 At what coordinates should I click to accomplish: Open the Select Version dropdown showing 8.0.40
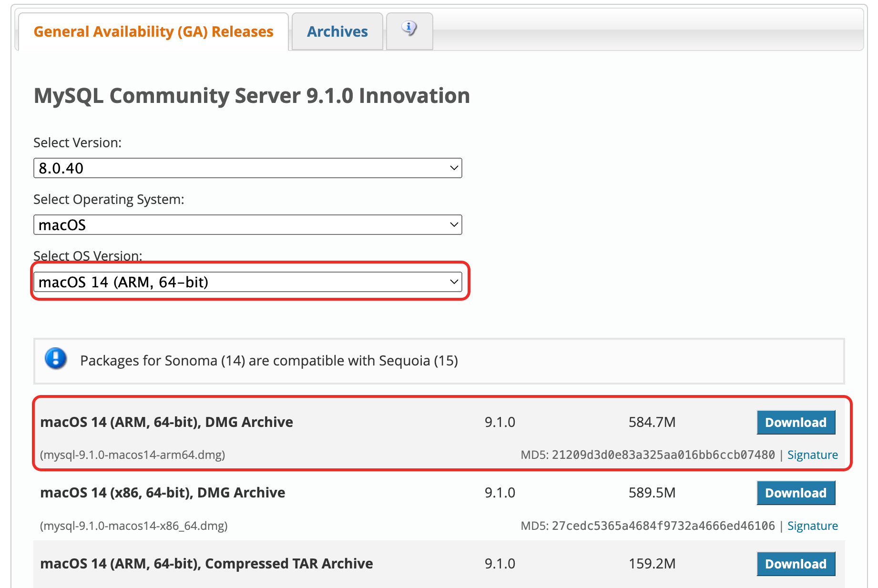(248, 168)
